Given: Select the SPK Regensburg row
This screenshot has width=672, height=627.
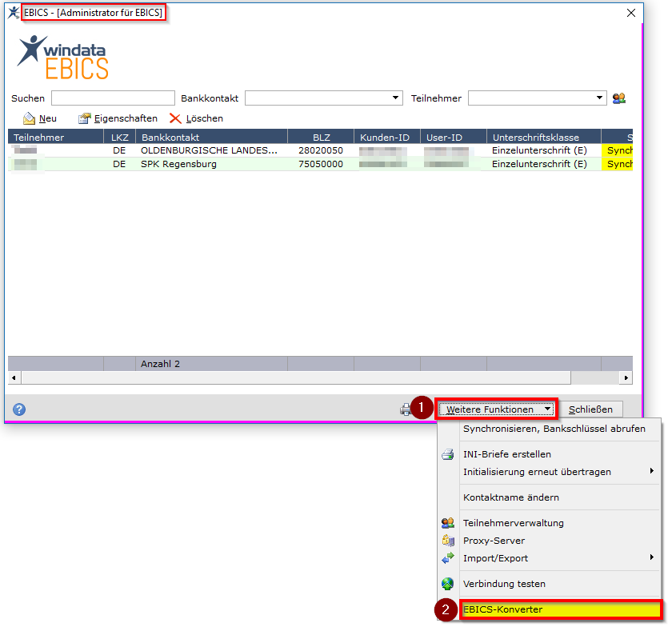Looking at the screenshot, I should [320, 164].
